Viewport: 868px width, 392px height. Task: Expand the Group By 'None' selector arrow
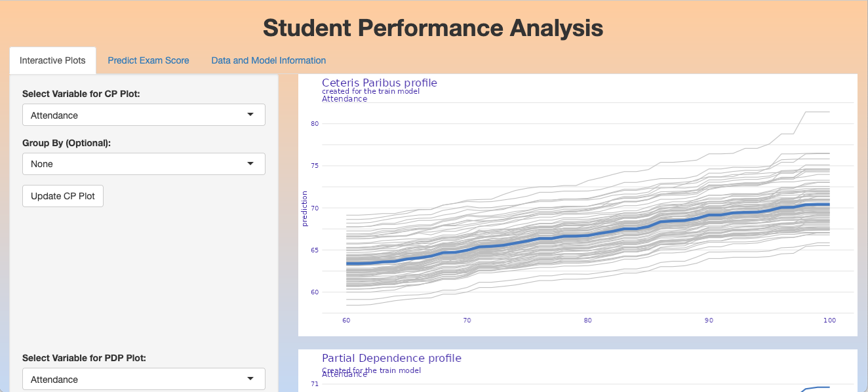251,163
